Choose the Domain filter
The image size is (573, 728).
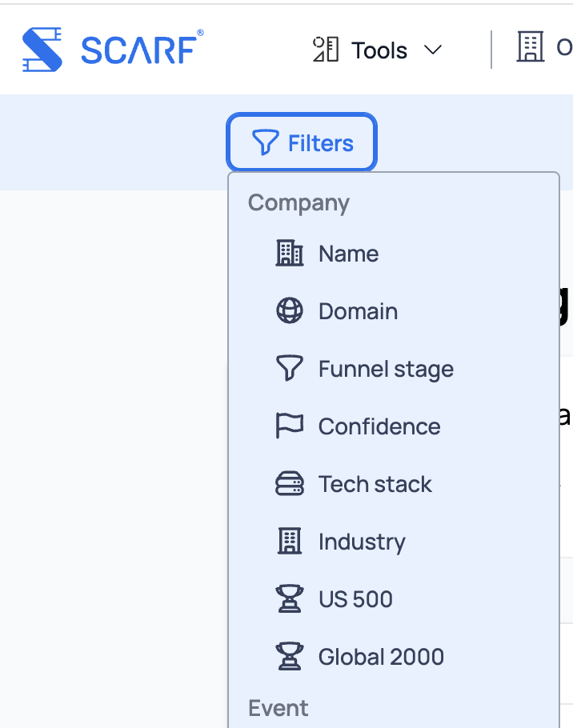point(358,311)
